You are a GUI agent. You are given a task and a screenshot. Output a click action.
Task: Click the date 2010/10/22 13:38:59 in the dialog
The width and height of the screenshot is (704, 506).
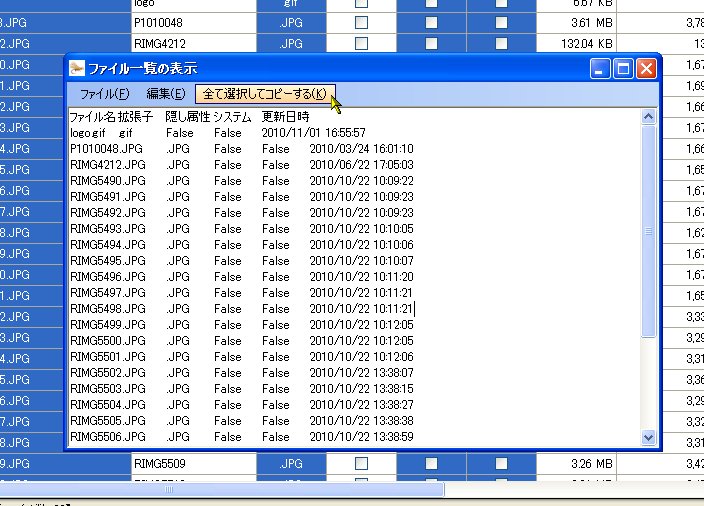362,437
